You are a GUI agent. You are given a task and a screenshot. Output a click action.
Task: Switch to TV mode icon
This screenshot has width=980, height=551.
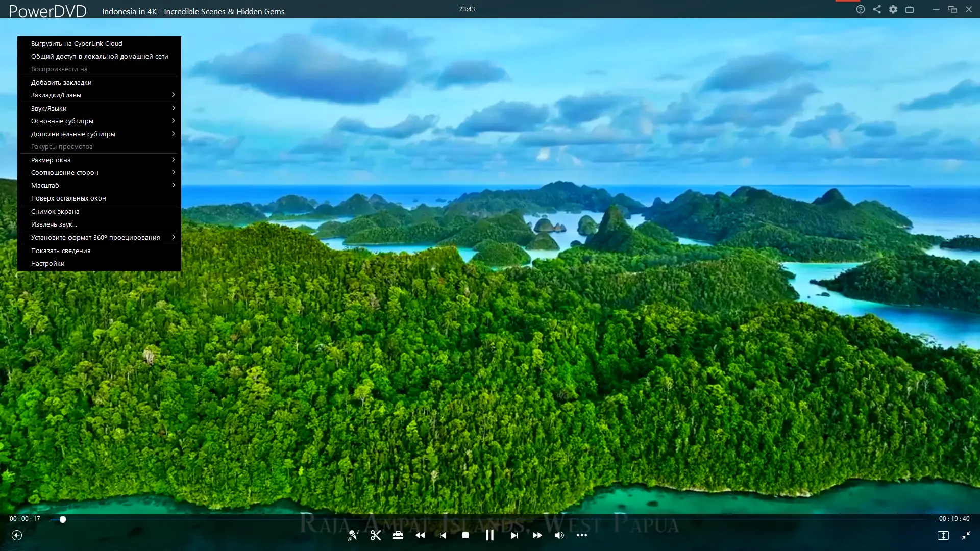[910, 9]
